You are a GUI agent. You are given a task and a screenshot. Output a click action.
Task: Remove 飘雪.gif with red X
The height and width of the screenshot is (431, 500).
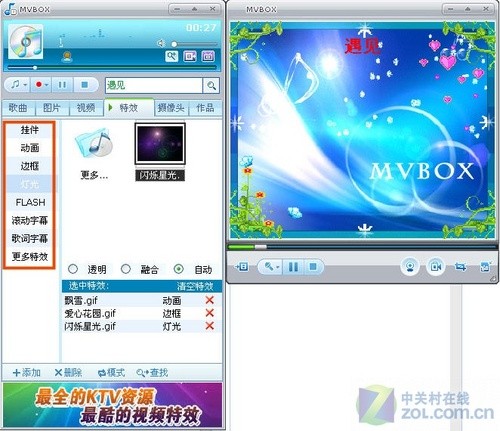coord(210,300)
